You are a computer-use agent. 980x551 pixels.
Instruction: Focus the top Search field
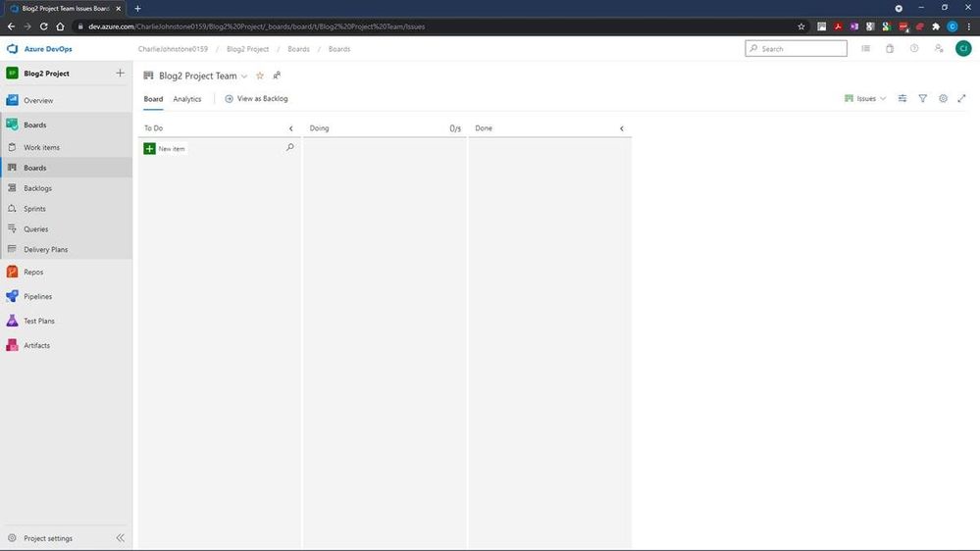[796, 49]
